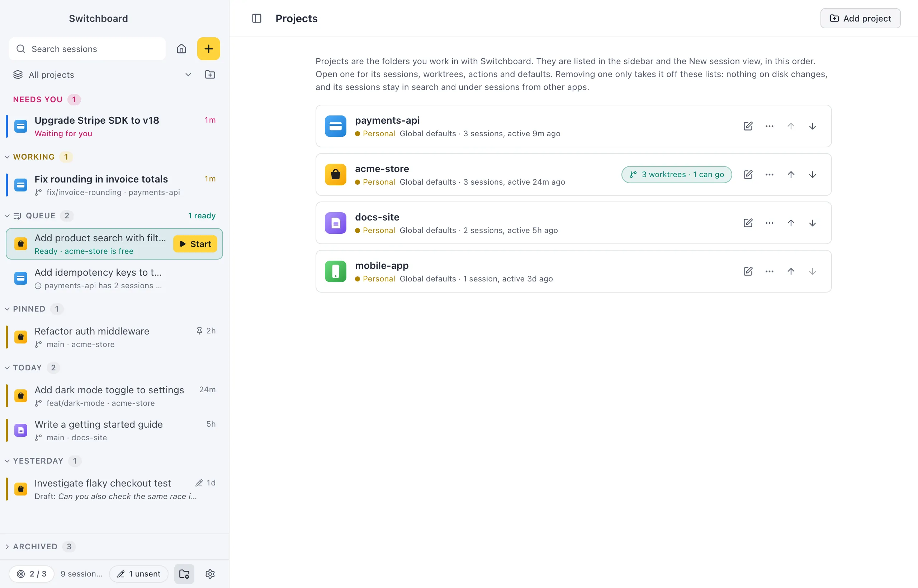Open Investigate flaky checkout test session
Image resolution: width=918 pixels, height=588 pixels.
click(114, 489)
